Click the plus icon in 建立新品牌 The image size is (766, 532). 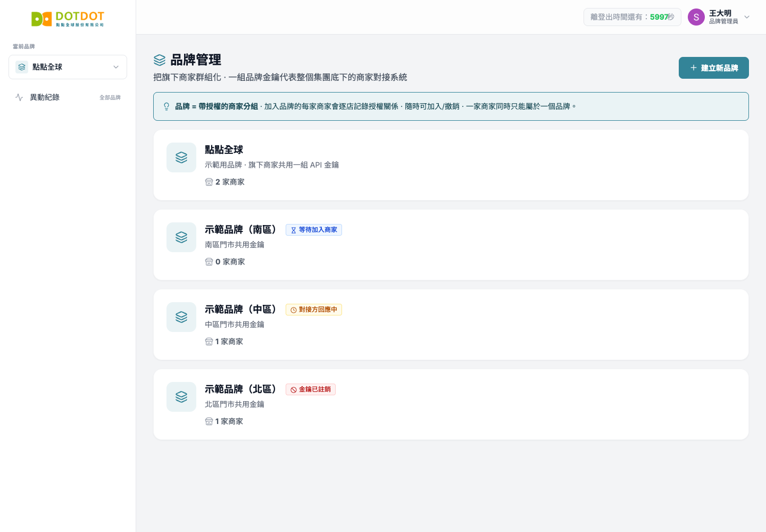tap(694, 68)
